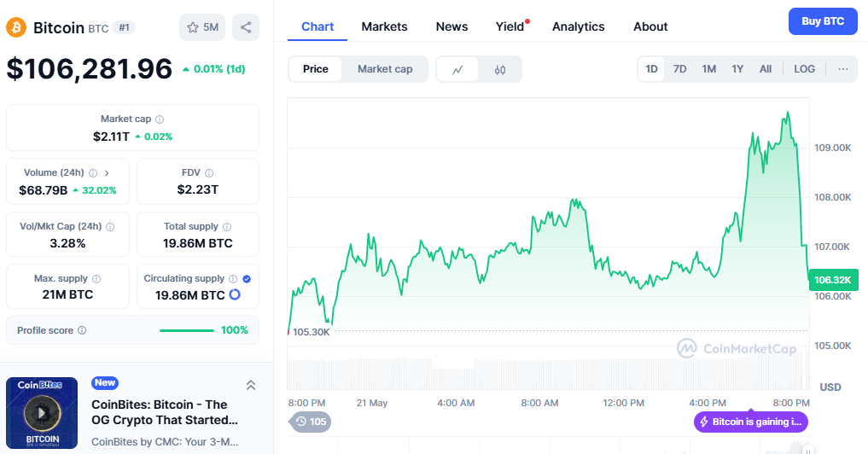Click the #1 rank badge
The width and height of the screenshot is (868, 454).
(x=124, y=27)
